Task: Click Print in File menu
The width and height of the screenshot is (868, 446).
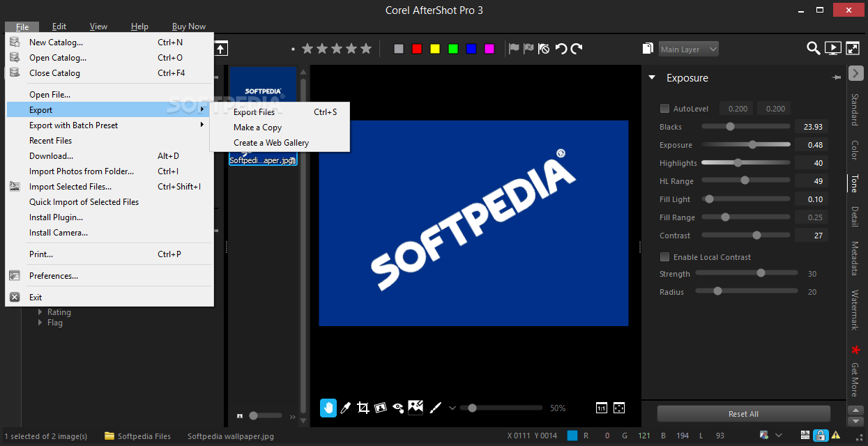Action: pos(108,254)
